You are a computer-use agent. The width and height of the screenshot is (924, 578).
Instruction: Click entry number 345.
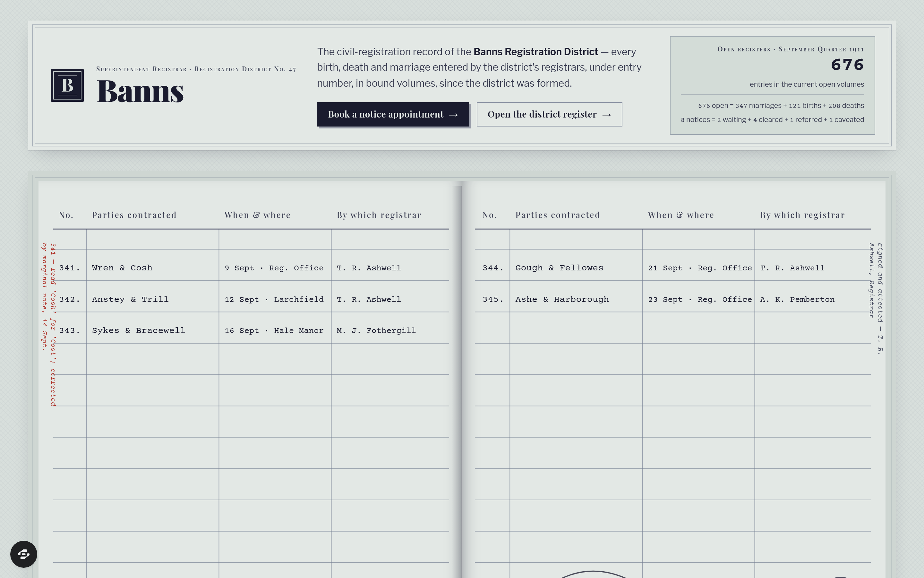point(493,299)
